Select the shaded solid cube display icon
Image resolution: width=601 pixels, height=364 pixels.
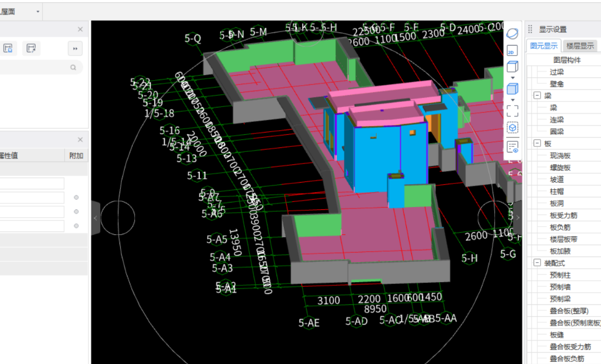click(x=513, y=89)
